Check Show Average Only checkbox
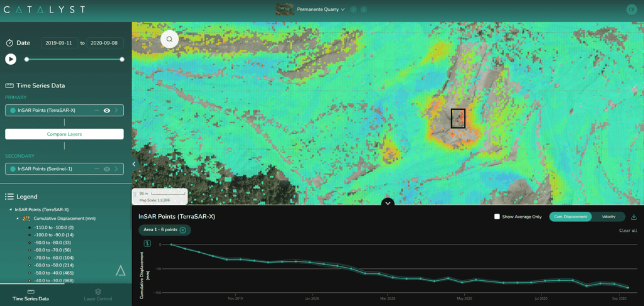Image resolution: width=644 pixels, height=306 pixels. pos(497,217)
